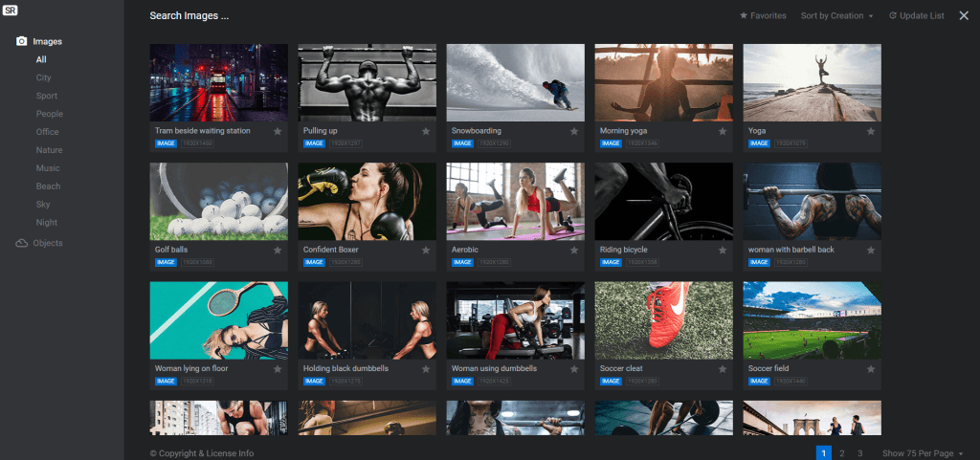Open Copyright & License Info
The width and height of the screenshot is (980, 460).
click(202, 453)
